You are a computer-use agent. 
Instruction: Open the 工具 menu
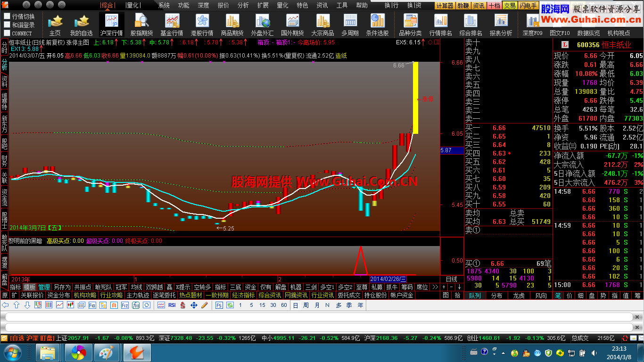tap(342, 5)
